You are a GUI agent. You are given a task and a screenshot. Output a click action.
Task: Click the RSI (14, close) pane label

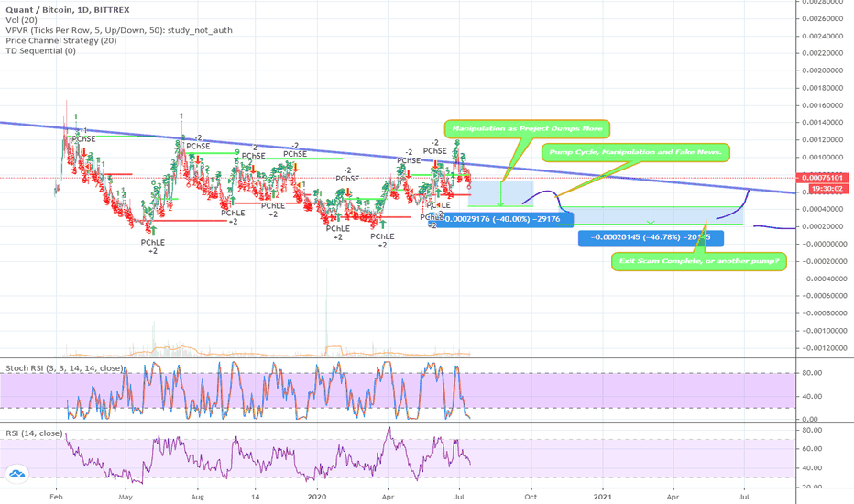(x=34, y=433)
